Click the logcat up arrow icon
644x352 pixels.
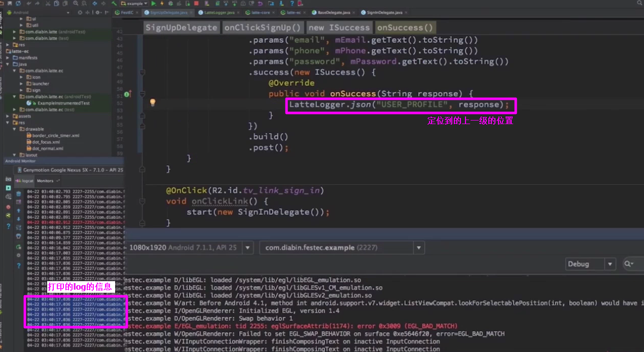pos(19,211)
